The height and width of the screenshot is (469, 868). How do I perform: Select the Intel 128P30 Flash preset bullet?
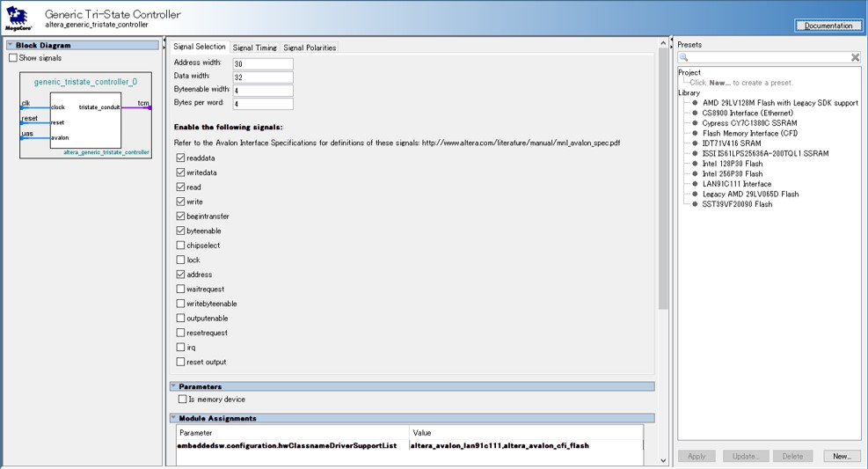[695, 164]
